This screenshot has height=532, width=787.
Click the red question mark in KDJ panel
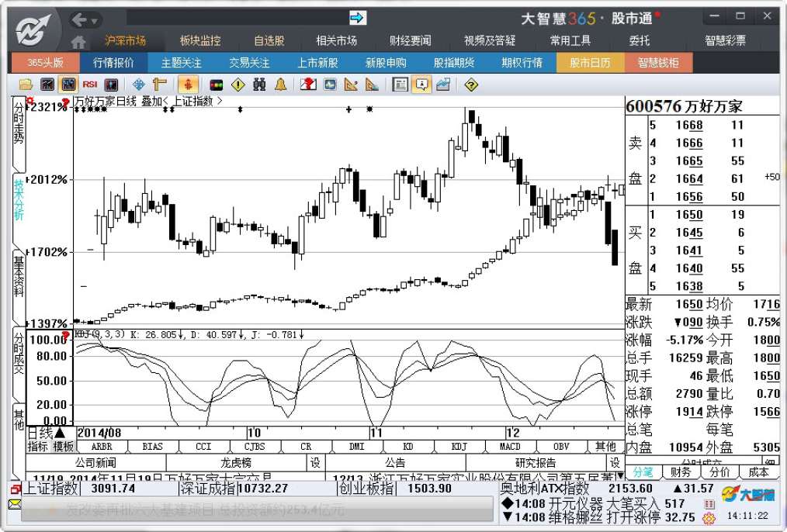pyautogui.click(x=65, y=336)
